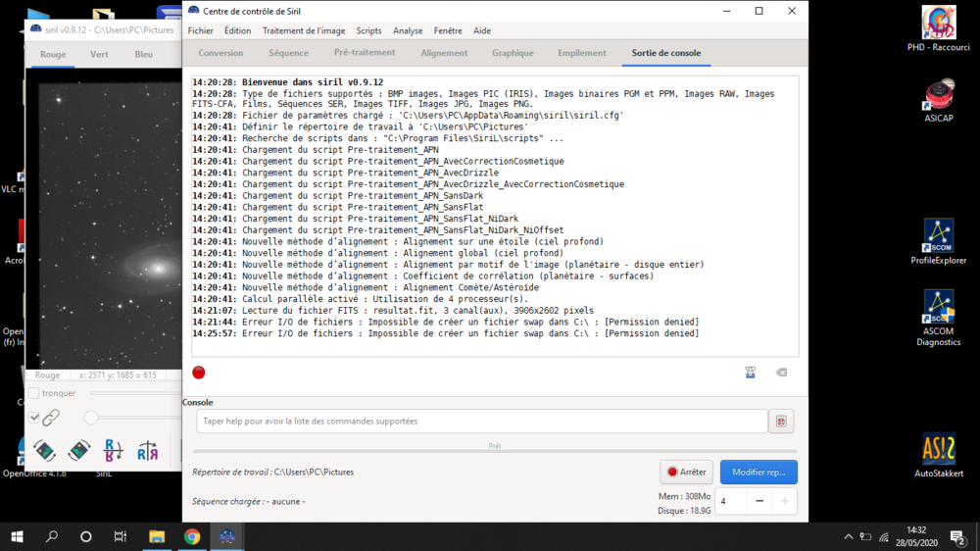Select Bleu channel tab in image window
This screenshot has width=980, height=551.
tap(144, 54)
